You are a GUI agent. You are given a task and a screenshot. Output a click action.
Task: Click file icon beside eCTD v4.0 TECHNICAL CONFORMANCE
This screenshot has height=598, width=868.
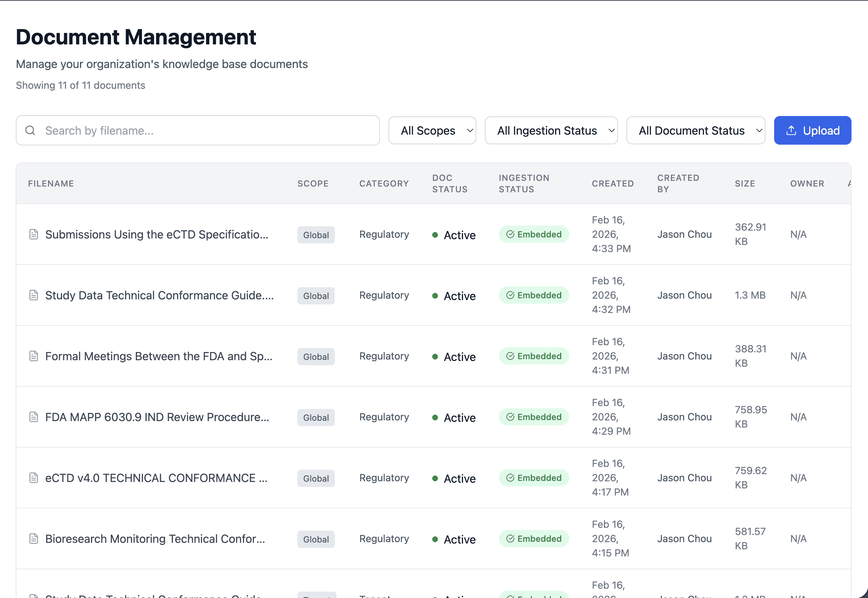click(x=34, y=478)
